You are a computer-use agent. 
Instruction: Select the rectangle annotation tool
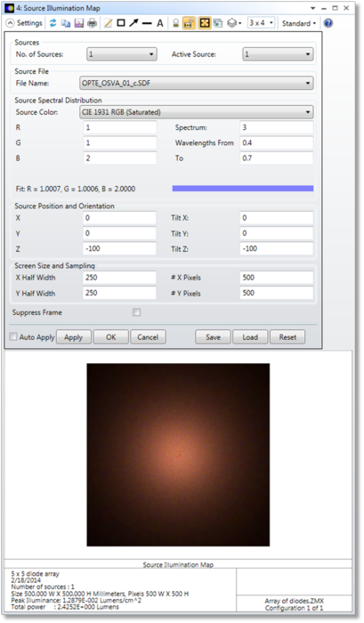tap(121, 23)
